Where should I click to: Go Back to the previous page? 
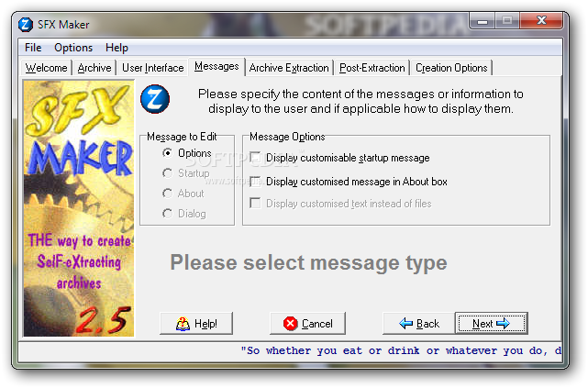418,323
